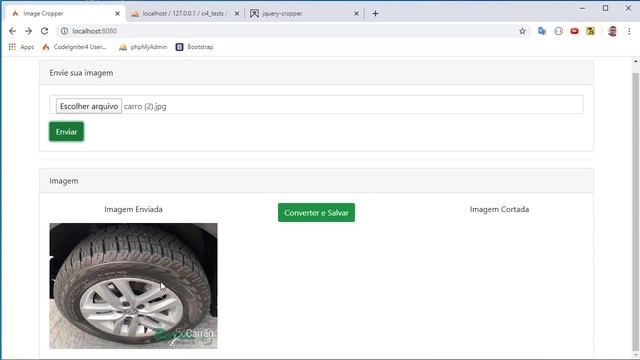This screenshot has width=640, height=360.
Task: Click the Enviar button
Action: pyautogui.click(x=67, y=131)
